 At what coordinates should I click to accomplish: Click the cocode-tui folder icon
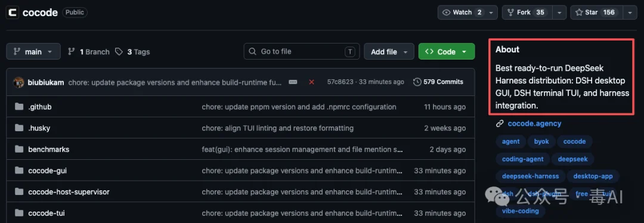click(19, 213)
